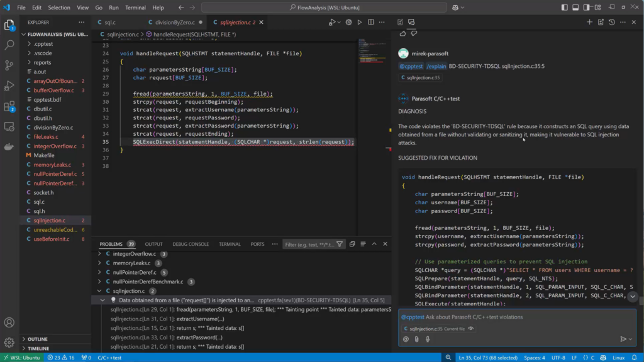This screenshot has width=644, height=362.
Task: Click errors and warnings count in status bar
Action: [x=61, y=358]
